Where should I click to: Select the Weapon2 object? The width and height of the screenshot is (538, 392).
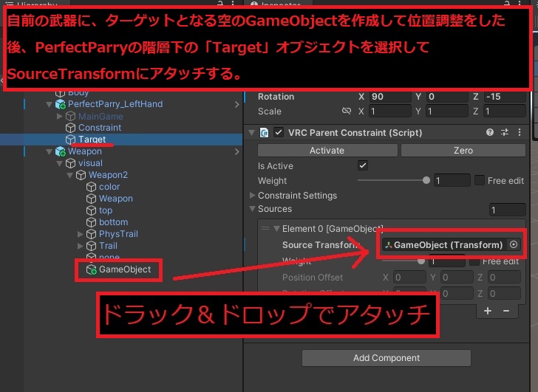108,175
